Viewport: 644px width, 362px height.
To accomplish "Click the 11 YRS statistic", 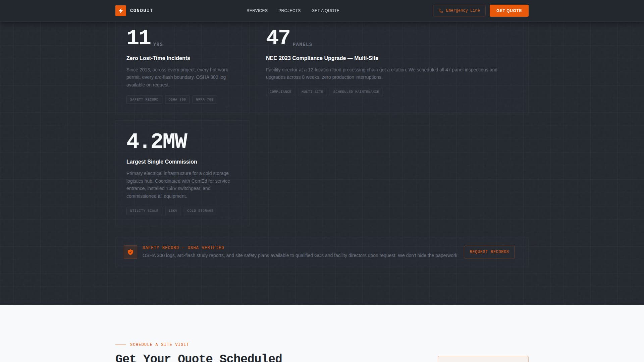I will 145,38.
